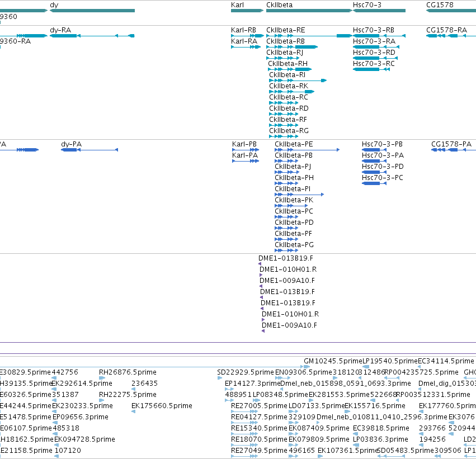Select the CG1578 gene label
Image resolution: width=476 pixels, height=459 pixels.
point(440,5)
